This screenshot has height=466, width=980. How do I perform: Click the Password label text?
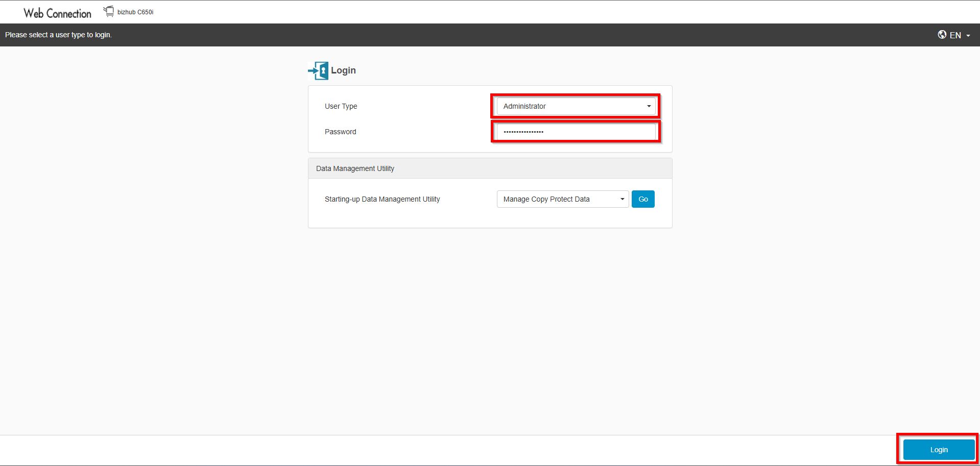tap(340, 132)
